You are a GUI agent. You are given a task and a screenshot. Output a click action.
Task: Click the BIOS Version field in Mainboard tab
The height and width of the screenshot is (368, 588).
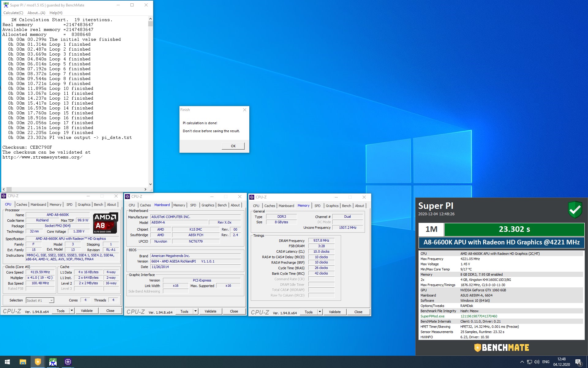[x=196, y=261]
